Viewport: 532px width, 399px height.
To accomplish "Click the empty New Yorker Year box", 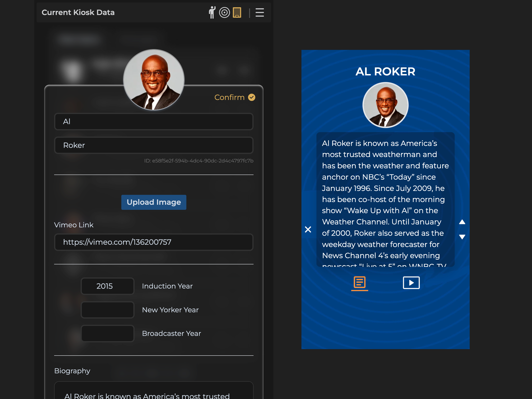I will tap(107, 310).
